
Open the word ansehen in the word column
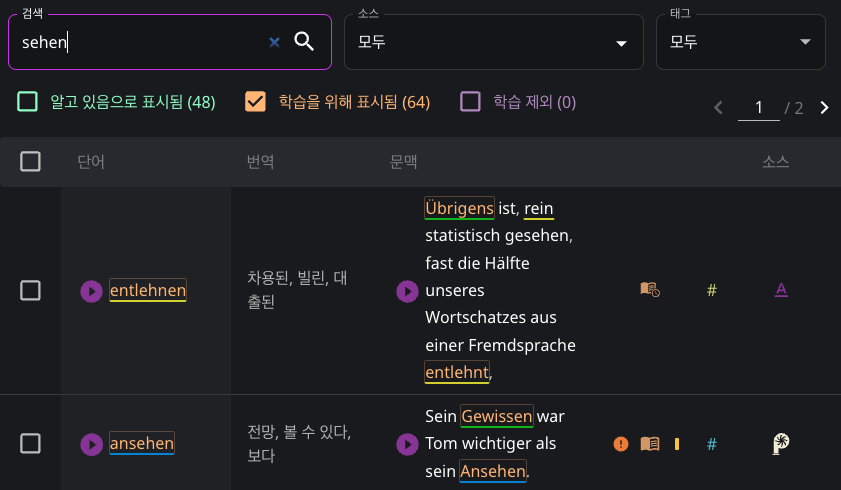pyautogui.click(x=142, y=443)
